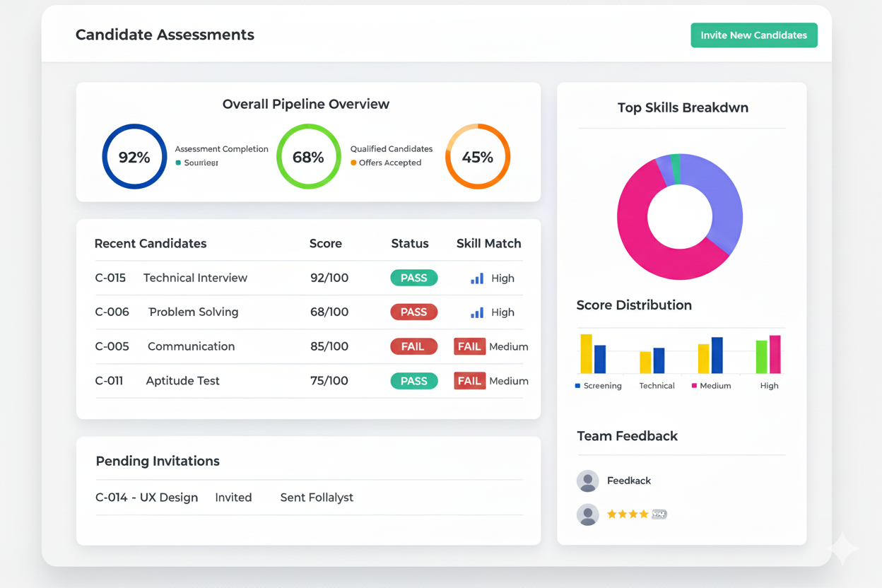
Task: Click the avatar next to star rating
Action: tap(587, 514)
